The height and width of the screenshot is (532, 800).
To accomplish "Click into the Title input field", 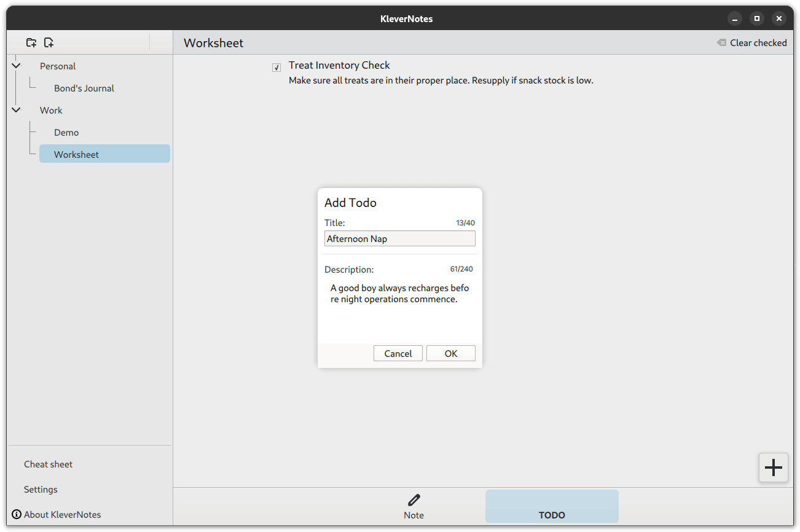I will tap(399, 238).
